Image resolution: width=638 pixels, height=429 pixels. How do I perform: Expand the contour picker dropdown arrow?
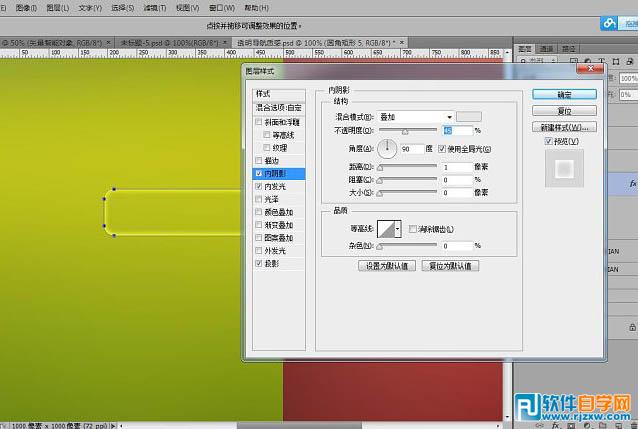[398, 229]
